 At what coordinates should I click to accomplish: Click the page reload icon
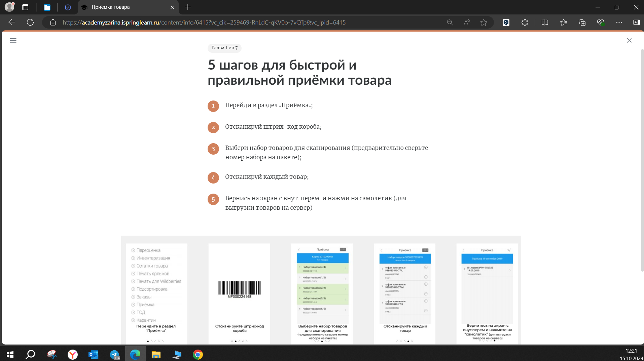click(30, 22)
